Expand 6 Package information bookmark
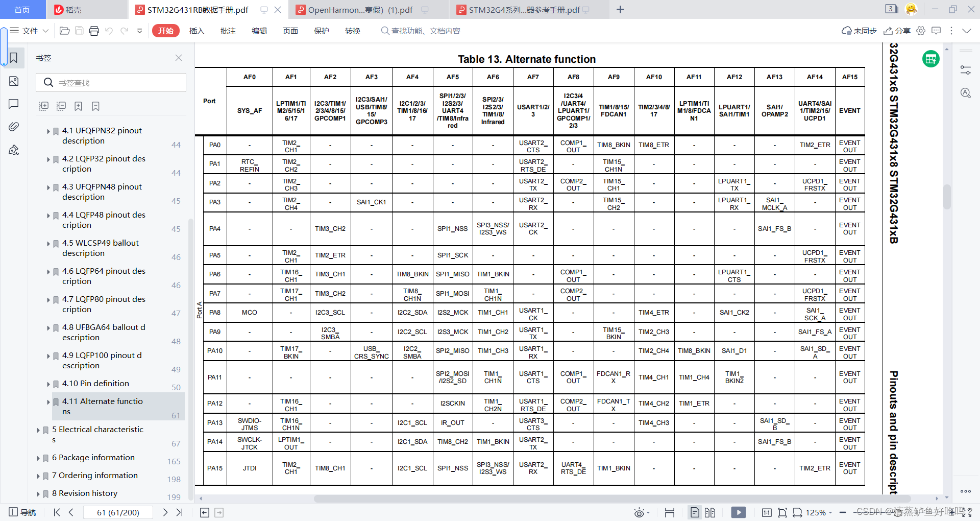This screenshot has height=521, width=980. point(38,458)
